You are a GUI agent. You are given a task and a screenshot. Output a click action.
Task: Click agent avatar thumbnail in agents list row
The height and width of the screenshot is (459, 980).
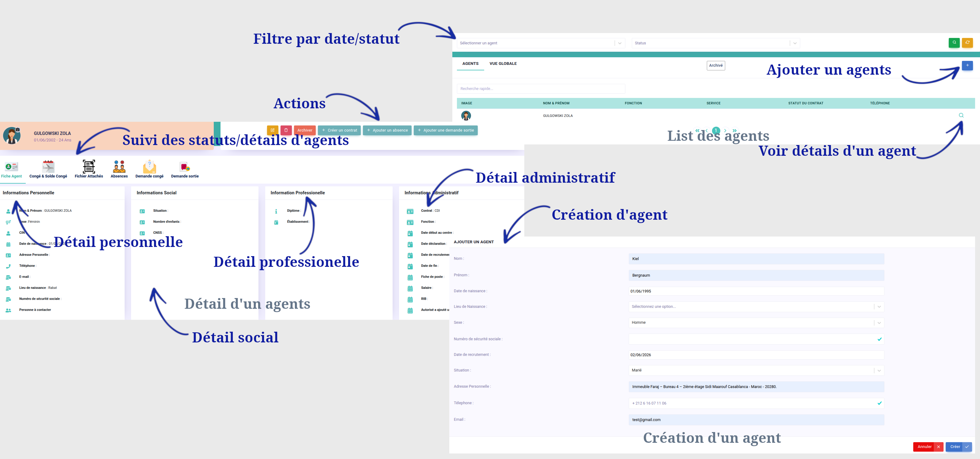(x=466, y=115)
